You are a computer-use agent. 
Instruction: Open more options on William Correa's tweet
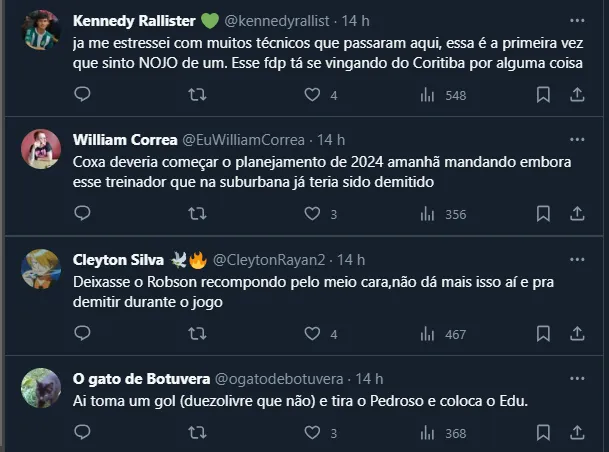tap(576, 139)
